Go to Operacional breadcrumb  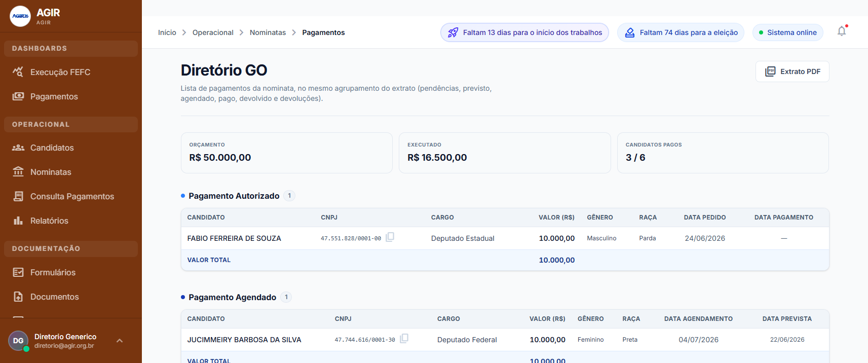click(x=213, y=32)
